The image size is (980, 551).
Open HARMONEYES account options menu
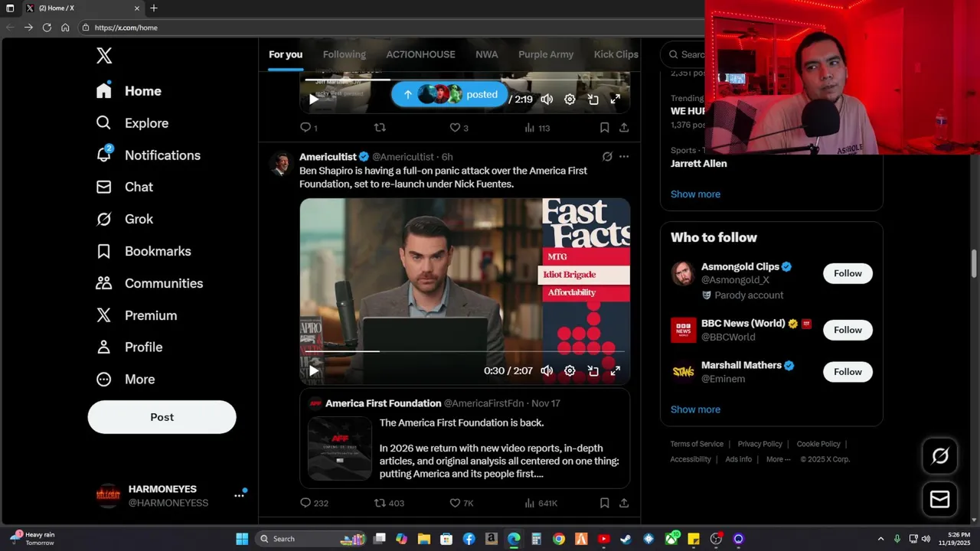pyautogui.click(x=239, y=496)
